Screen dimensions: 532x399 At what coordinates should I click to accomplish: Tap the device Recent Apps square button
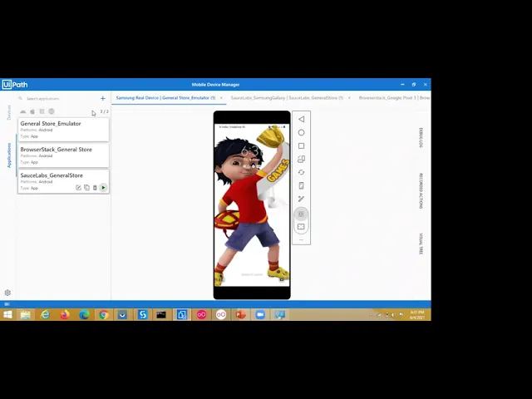point(301,146)
